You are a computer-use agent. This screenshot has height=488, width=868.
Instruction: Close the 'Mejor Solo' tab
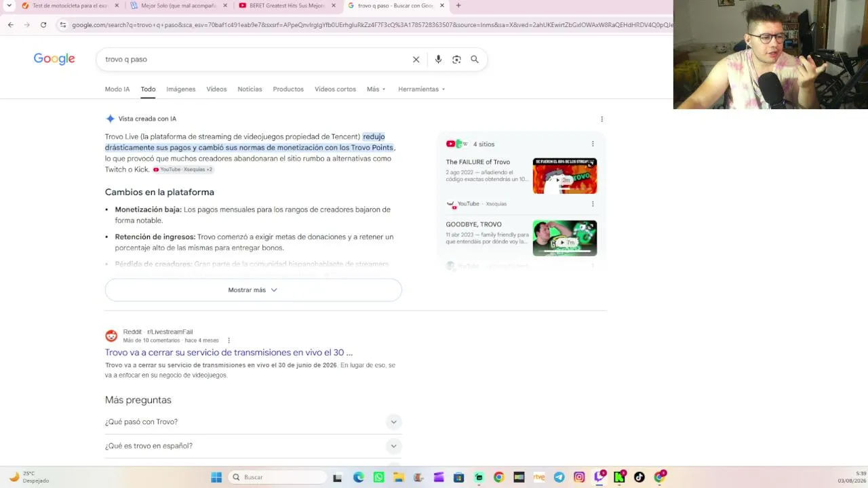[225, 5]
